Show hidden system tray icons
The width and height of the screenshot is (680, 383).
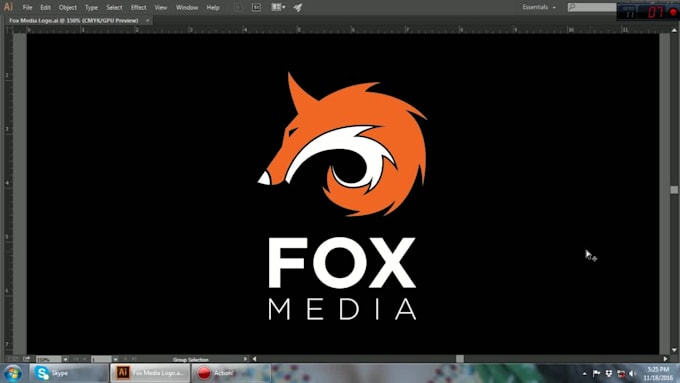[x=585, y=373]
